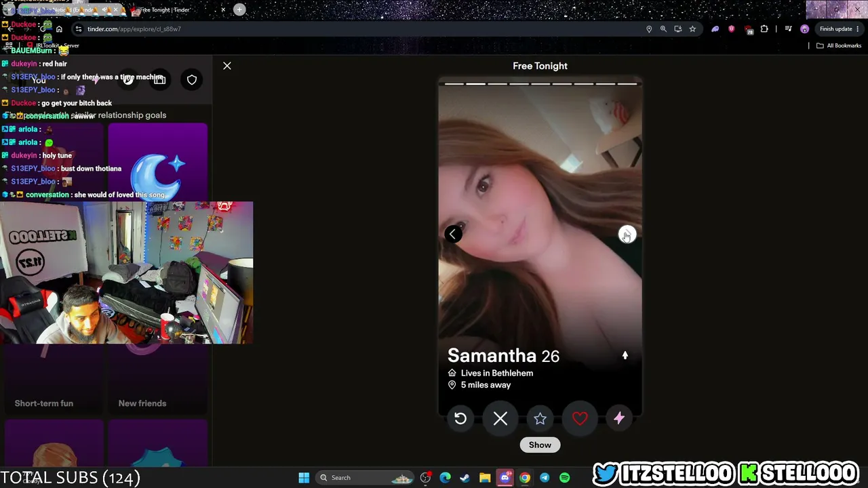Rewind the last swipe

(460, 419)
